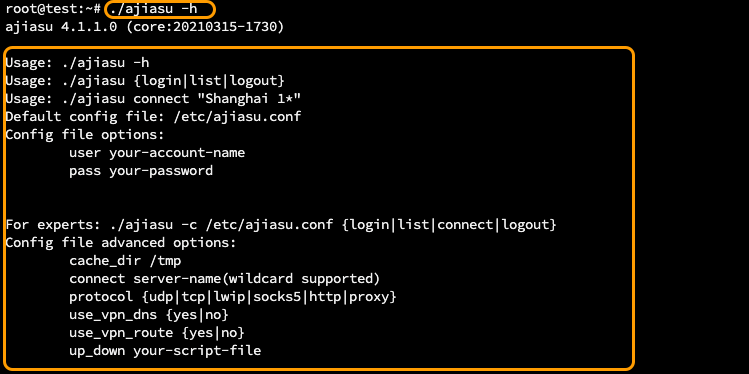The image size is (749, 374).
Task: Click the Config file options: heading
Action: 85,135
